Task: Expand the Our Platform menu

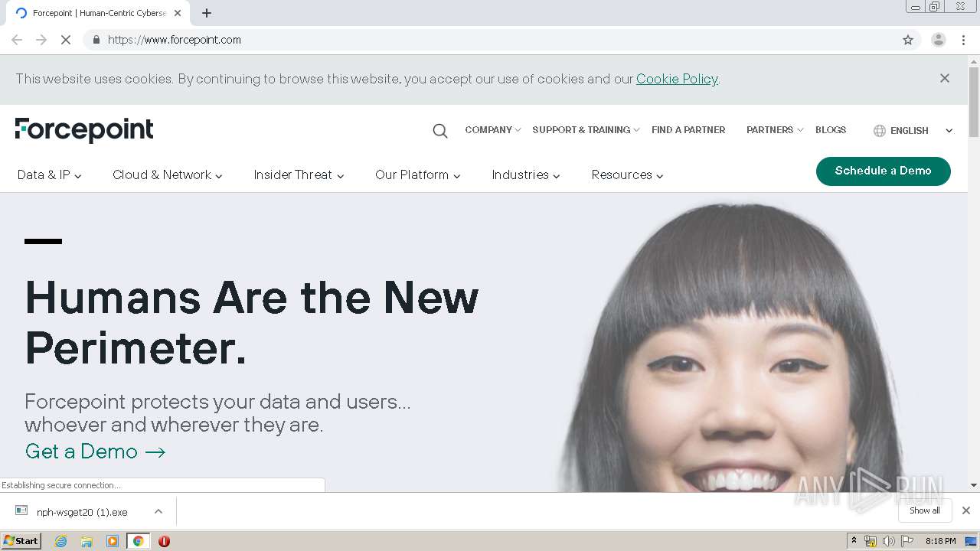Action: point(418,174)
